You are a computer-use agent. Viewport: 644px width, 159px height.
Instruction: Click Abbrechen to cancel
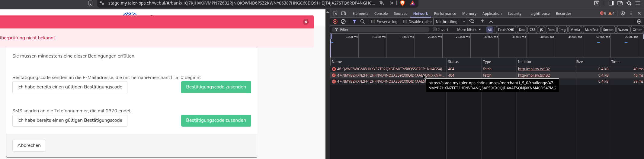29,145
